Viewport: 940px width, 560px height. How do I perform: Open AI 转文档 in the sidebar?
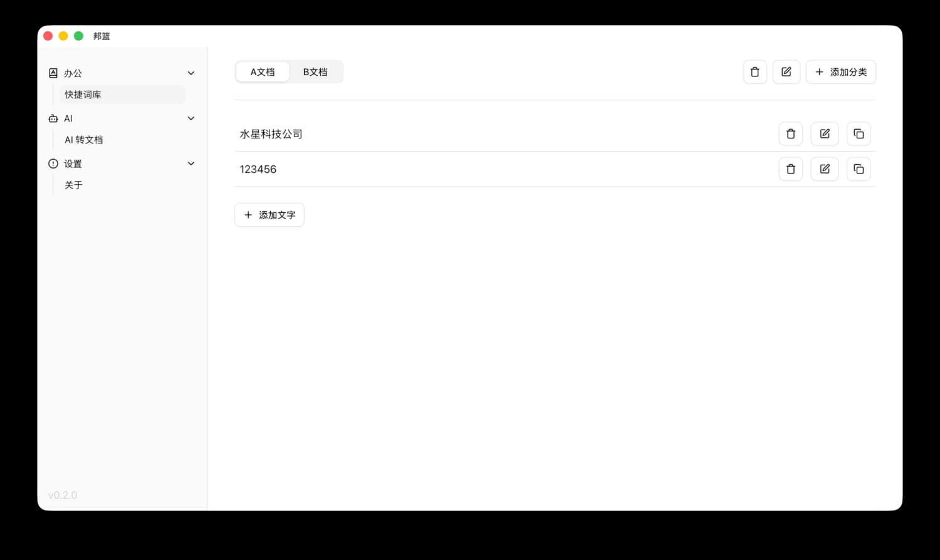pos(84,140)
